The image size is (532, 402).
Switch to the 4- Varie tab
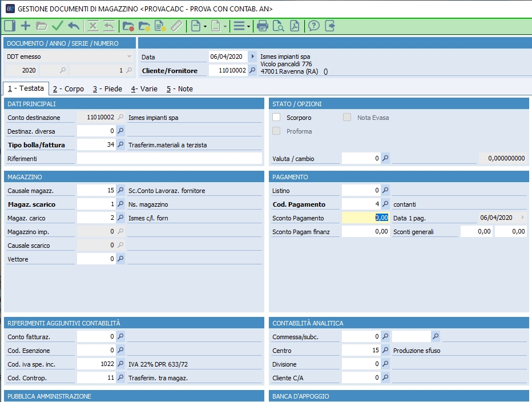pos(144,89)
